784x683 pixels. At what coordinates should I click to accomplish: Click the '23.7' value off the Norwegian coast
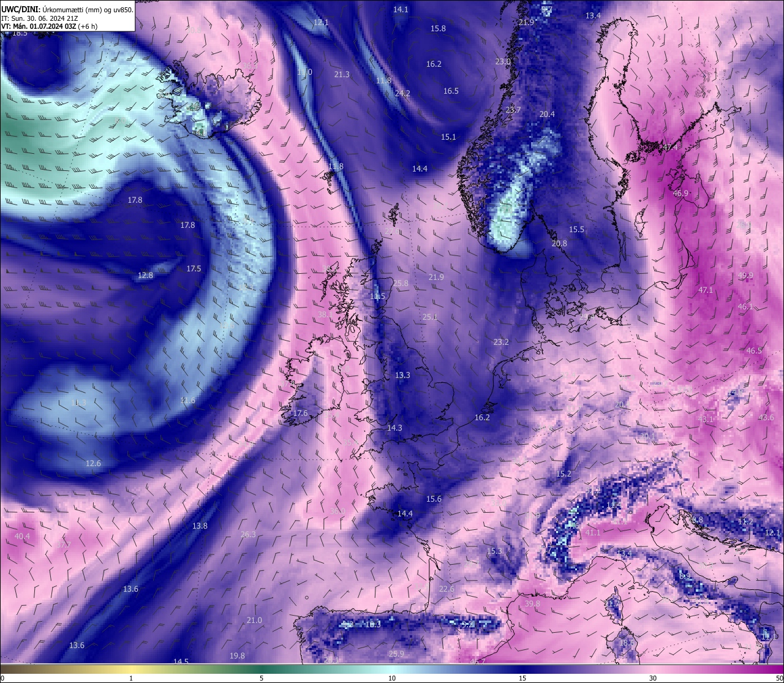513,110
